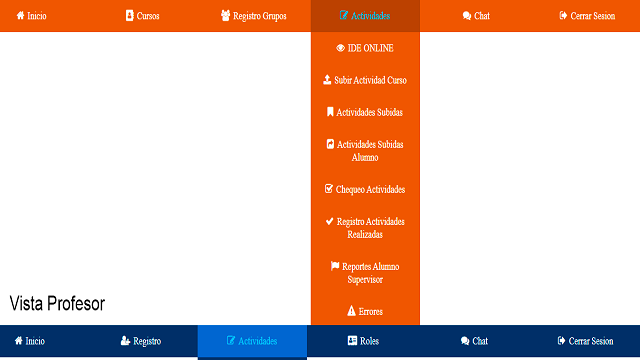Open Roles in the blue bottom navbar
The height and width of the screenshot is (360, 640).
tap(363, 341)
